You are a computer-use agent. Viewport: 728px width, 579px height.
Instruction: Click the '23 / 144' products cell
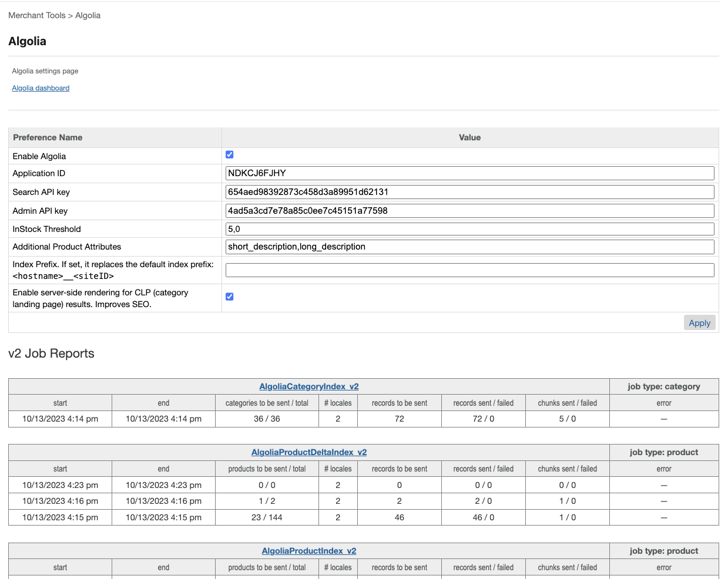(267, 517)
